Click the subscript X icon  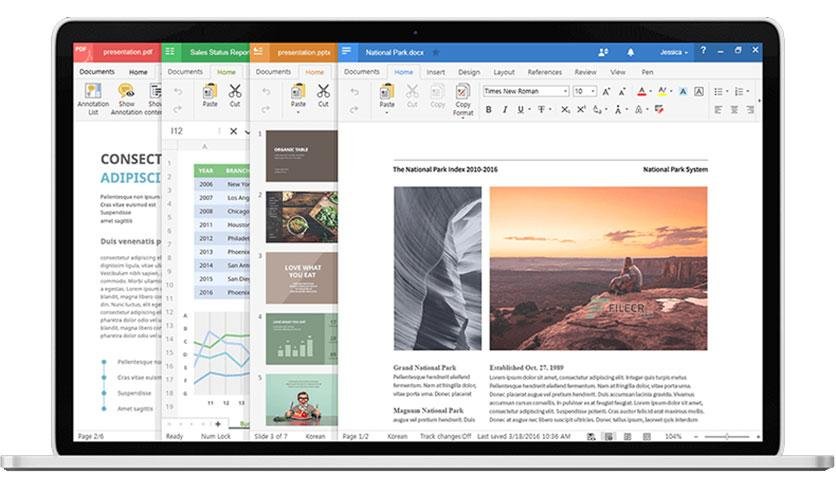pos(565,109)
